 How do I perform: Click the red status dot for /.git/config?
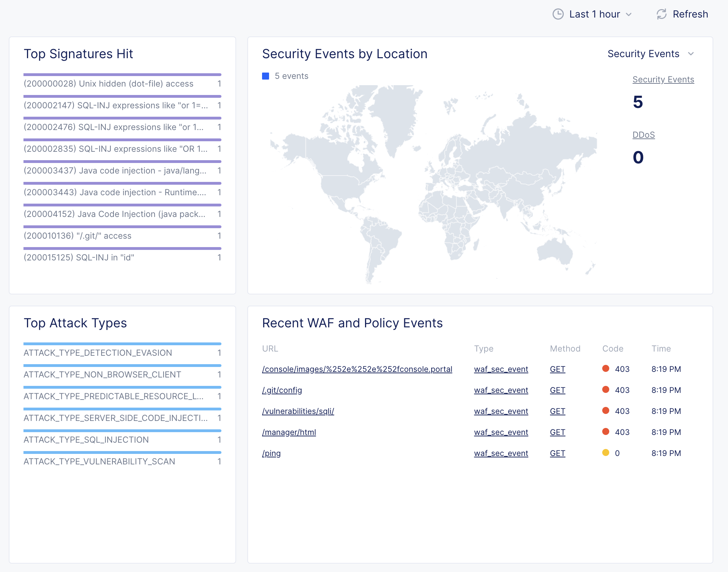point(605,389)
